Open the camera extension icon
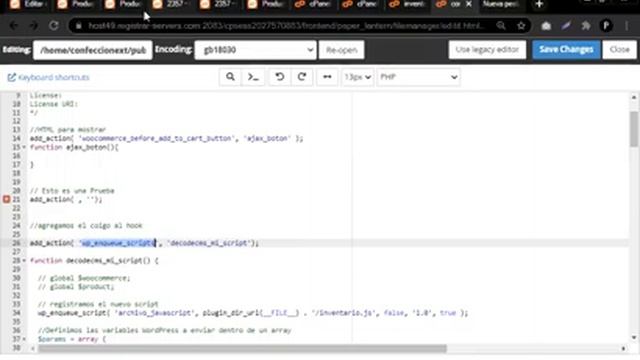The height and width of the screenshot is (360, 640). pos(546,26)
